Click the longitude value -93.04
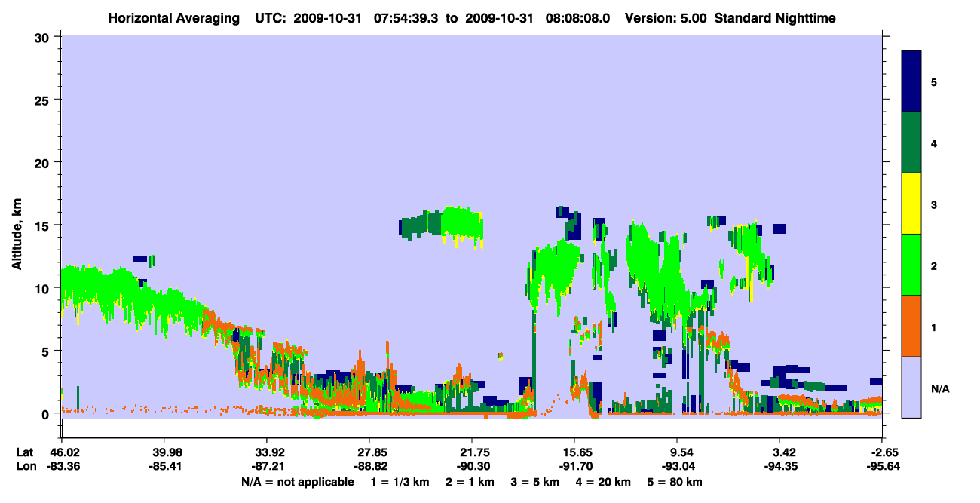 (x=677, y=467)
